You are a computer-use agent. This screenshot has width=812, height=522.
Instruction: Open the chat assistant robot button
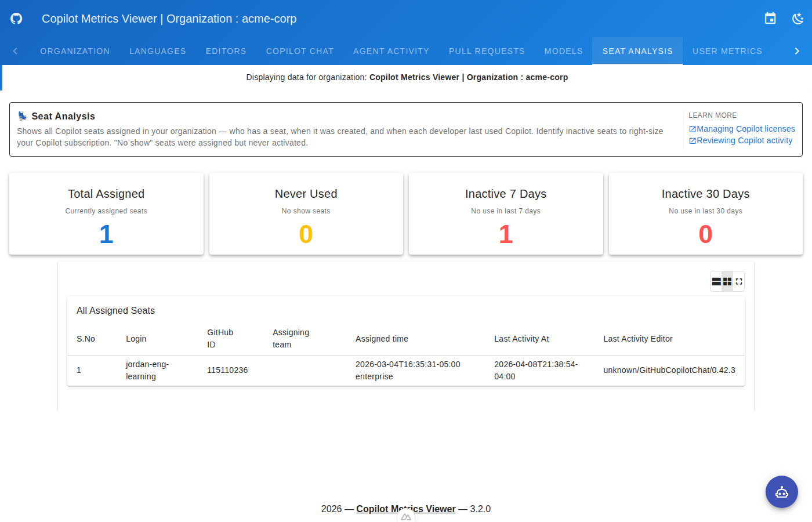(x=782, y=492)
